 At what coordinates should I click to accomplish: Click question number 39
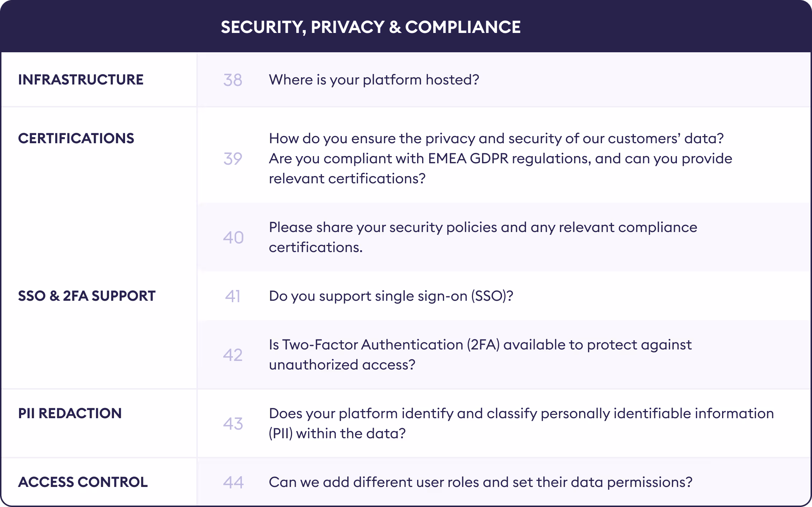pos(233,159)
